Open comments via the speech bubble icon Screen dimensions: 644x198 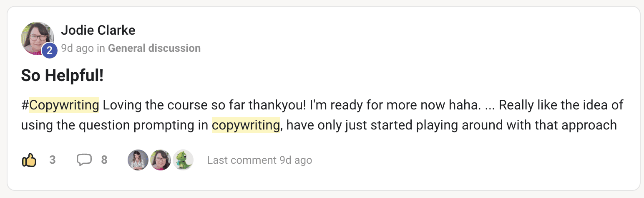pos(84,160)
